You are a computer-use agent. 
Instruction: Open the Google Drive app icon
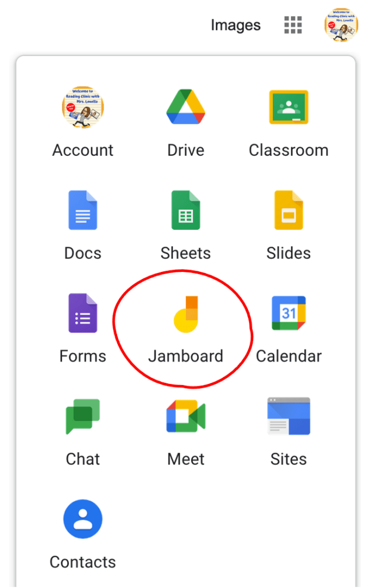tap(185, 107)
